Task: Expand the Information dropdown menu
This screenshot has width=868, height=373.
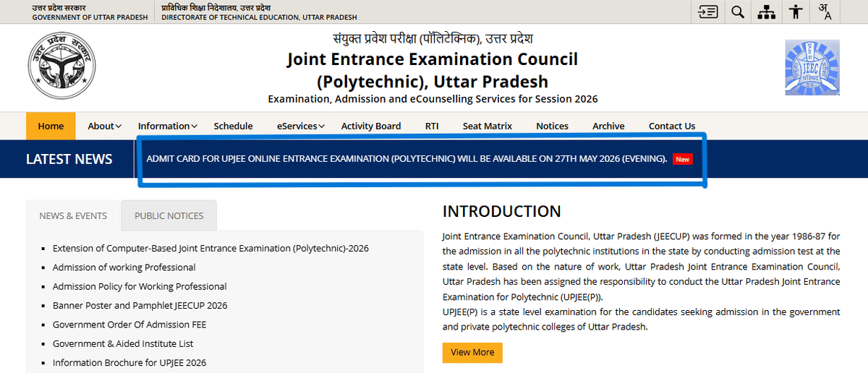Action: (168, 126)
